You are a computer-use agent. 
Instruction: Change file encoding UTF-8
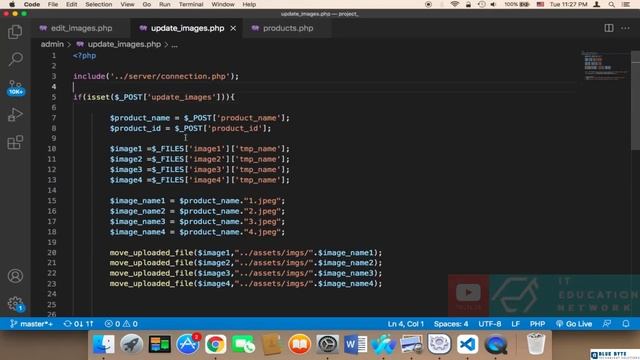pos(489,324)
